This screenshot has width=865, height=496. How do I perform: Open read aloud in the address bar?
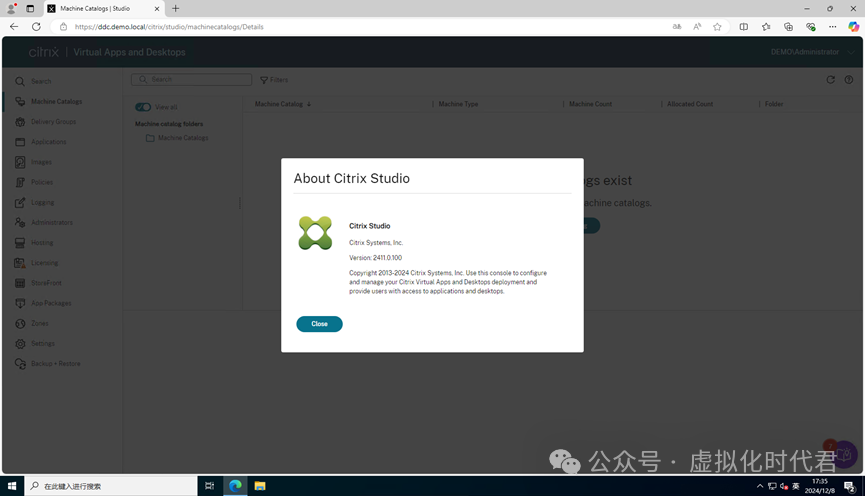tap(697, 26)
